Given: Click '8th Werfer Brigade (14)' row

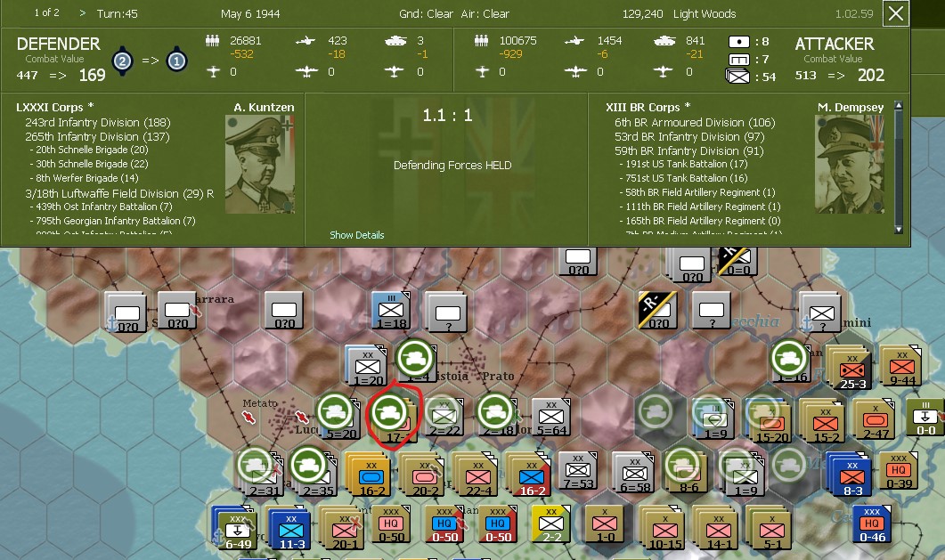Looking at the screenshot, I should tap(86, 178).
